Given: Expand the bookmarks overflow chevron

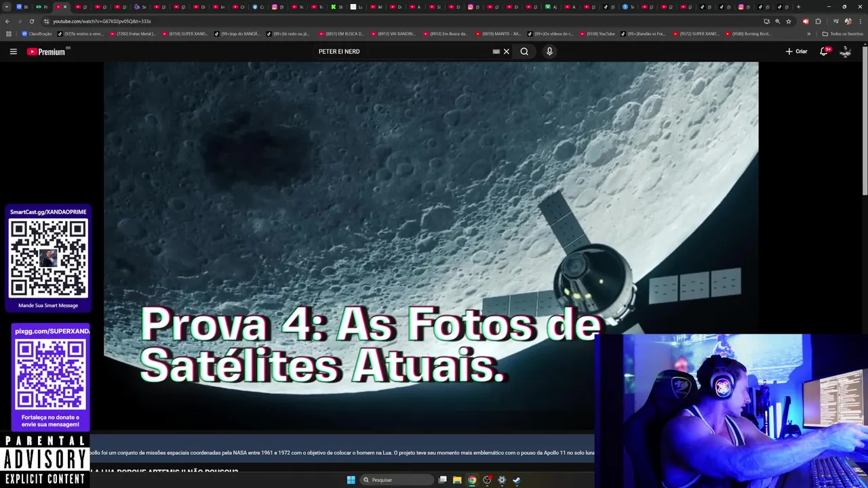Looking at the screenshot, I should (808, 34).
